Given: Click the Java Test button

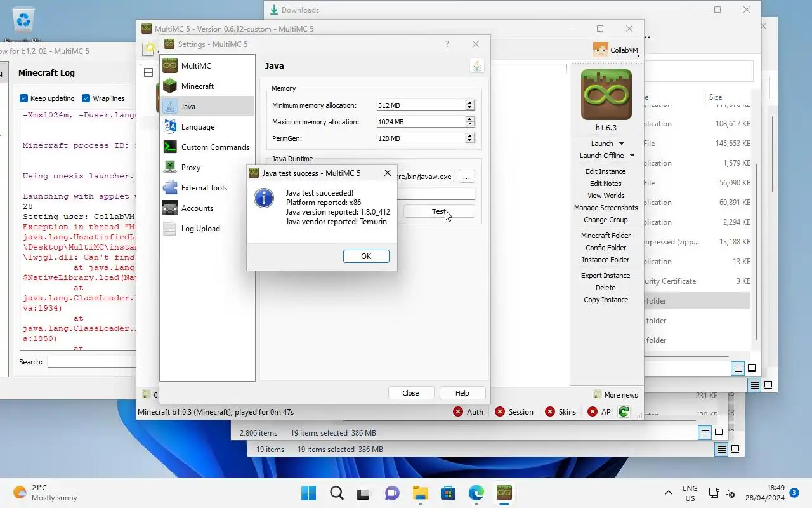Looking at the screenshot, I should [439, 211].
